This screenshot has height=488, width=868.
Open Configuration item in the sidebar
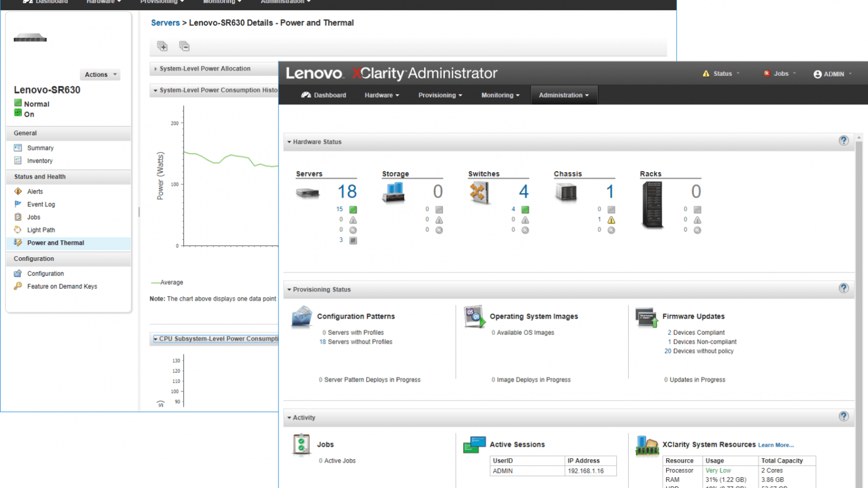coord(45,274)
